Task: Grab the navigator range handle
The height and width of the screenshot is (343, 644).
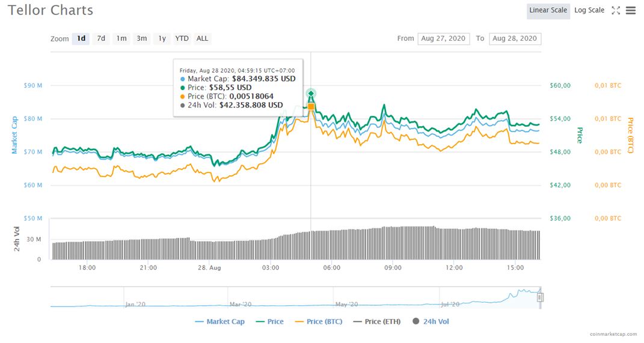Action: [x=540, y=297]
